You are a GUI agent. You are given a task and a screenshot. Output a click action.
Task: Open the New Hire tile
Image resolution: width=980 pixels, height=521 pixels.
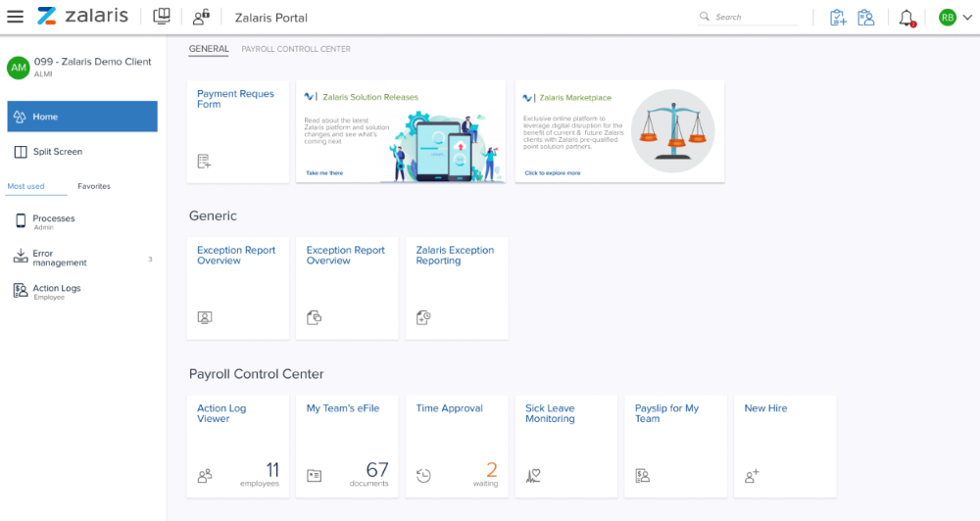pos(786,446)
